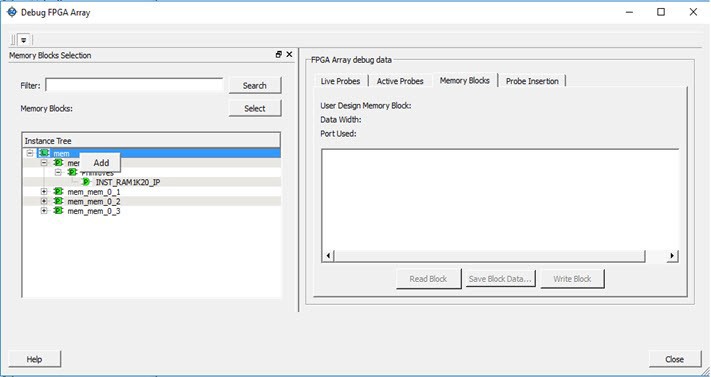Expand the mem_mem_0_2 tree node
The height and width of the screenshot is (377, 711).
pyautogui.click(x=44, y=201)
